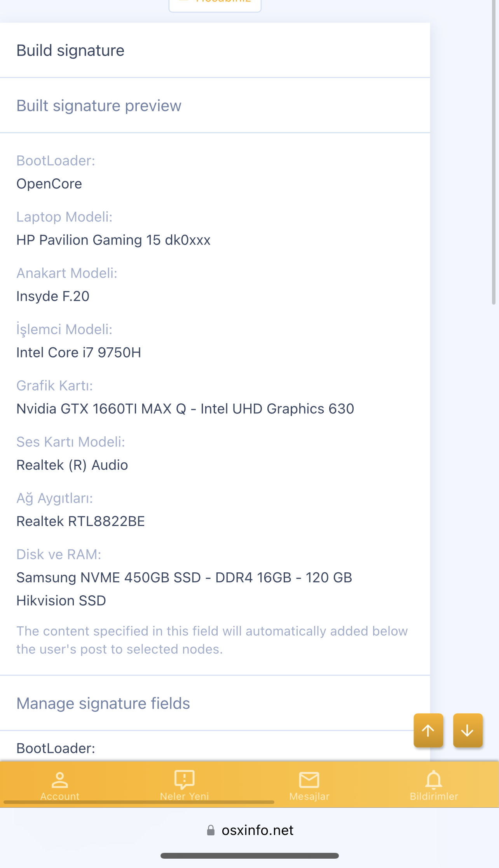Click the scroll-to-bottom arrow button
The width and height of the screenshot is (499, 868).
click(x=468, y=730)
